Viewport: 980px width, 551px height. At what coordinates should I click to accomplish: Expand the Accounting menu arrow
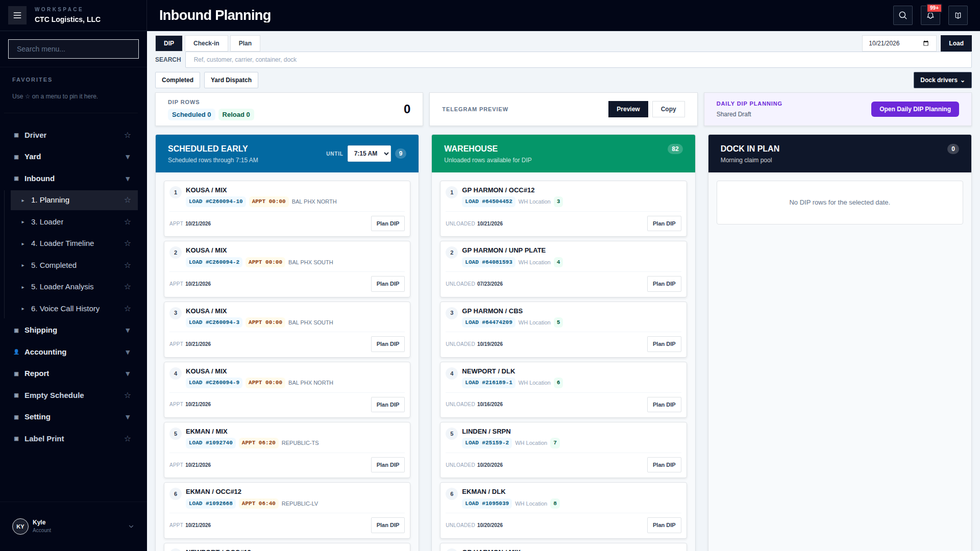[x=128, y=352]
